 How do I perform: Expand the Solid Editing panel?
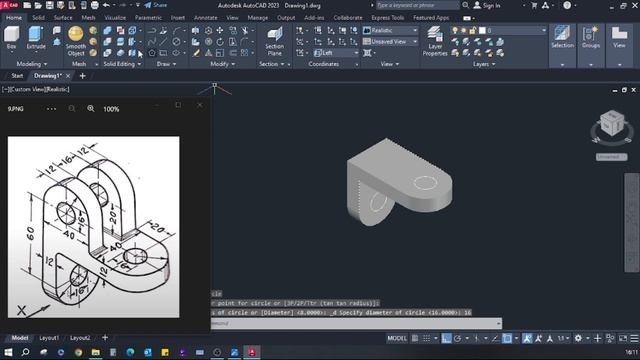[122, 64]
